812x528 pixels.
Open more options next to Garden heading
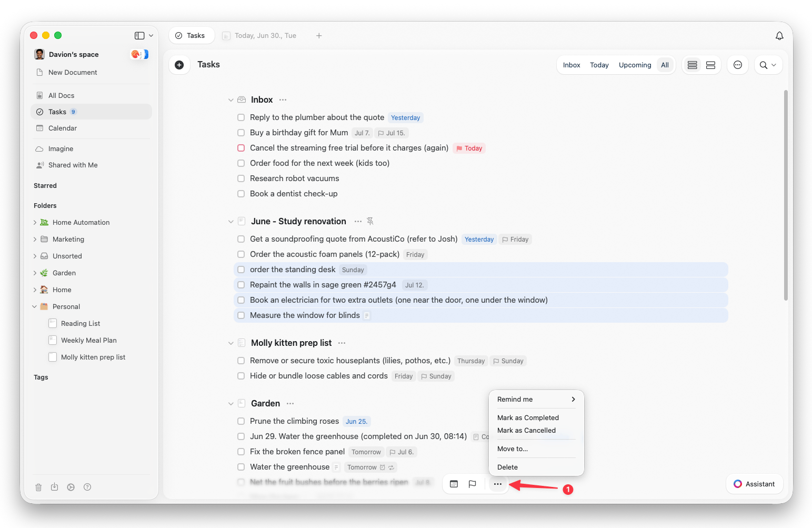tap(290, 404)
